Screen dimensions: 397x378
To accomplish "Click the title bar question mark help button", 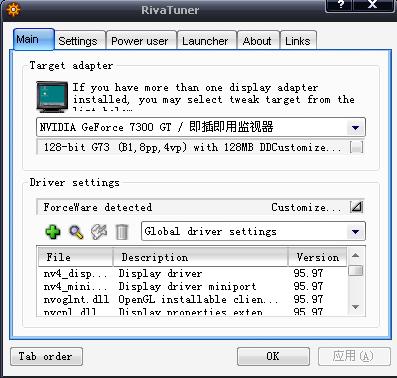I will pos(339,5).
